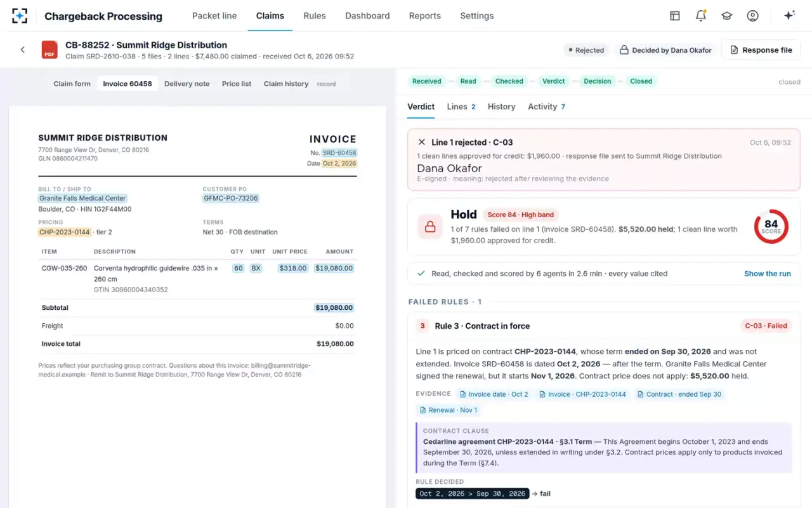Switch to the Price list document
Viewport: 812px width, 508px height.
pos(237,84)
